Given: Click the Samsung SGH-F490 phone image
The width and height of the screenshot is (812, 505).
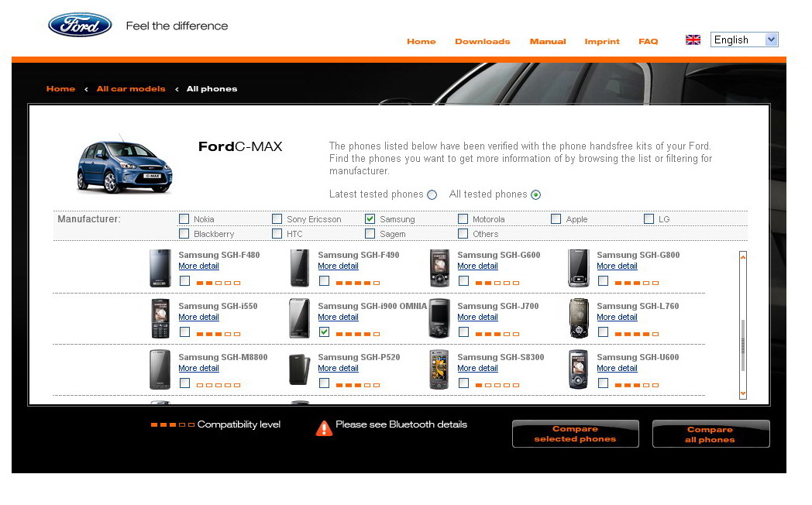Looking at the screenshot, I should click(x=299, y=268).
